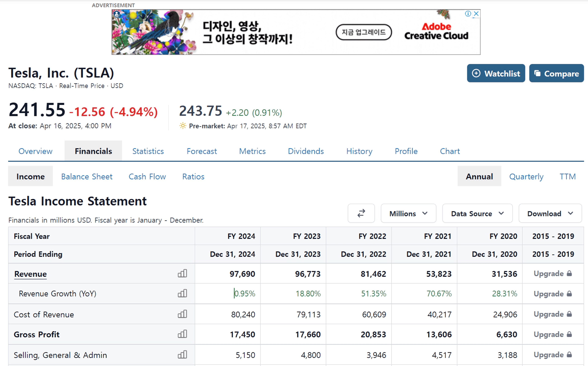Click the SG&A row chart icon
588x366 pixels.
(182, 355)
